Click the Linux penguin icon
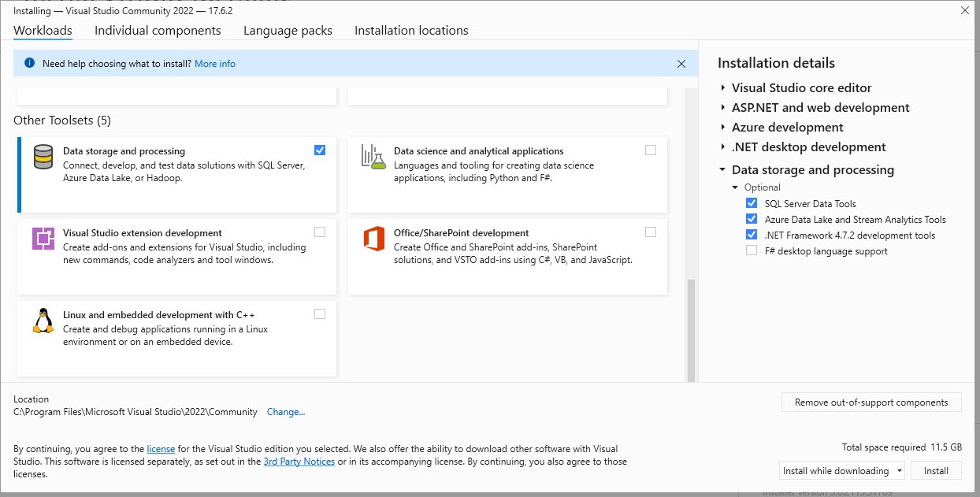Screen dimensions: 980x497 43,321
